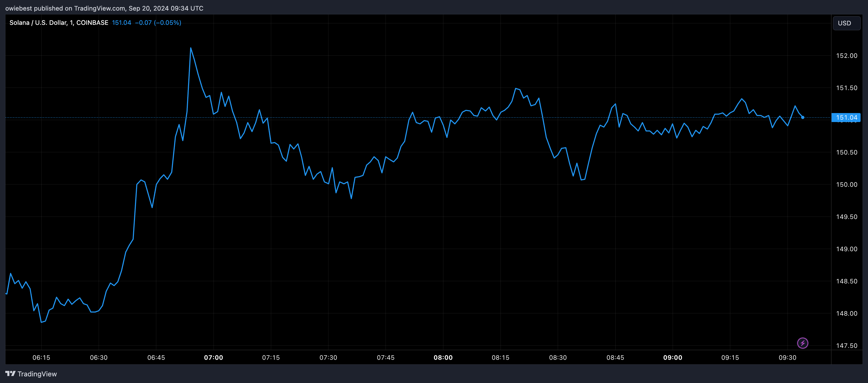Click the 150.00 price axis label
The height and width of the screenshot is (383, 868).
pos(846,185)
